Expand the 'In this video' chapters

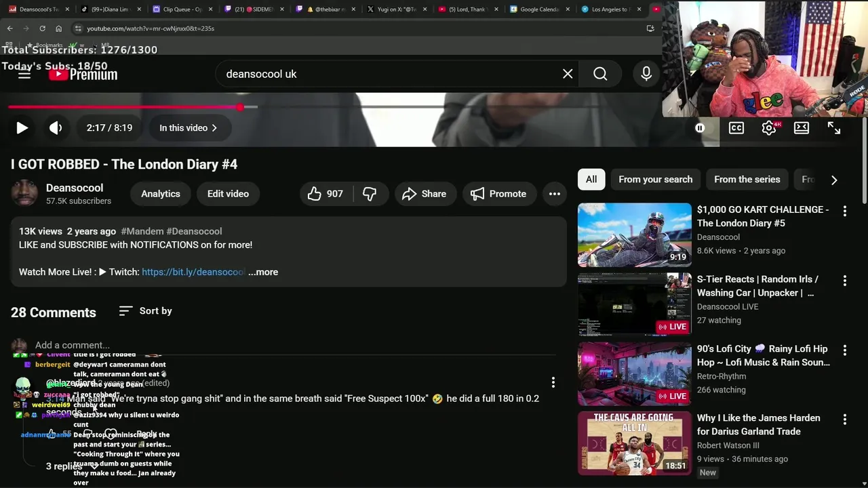[x=189, y=127]
